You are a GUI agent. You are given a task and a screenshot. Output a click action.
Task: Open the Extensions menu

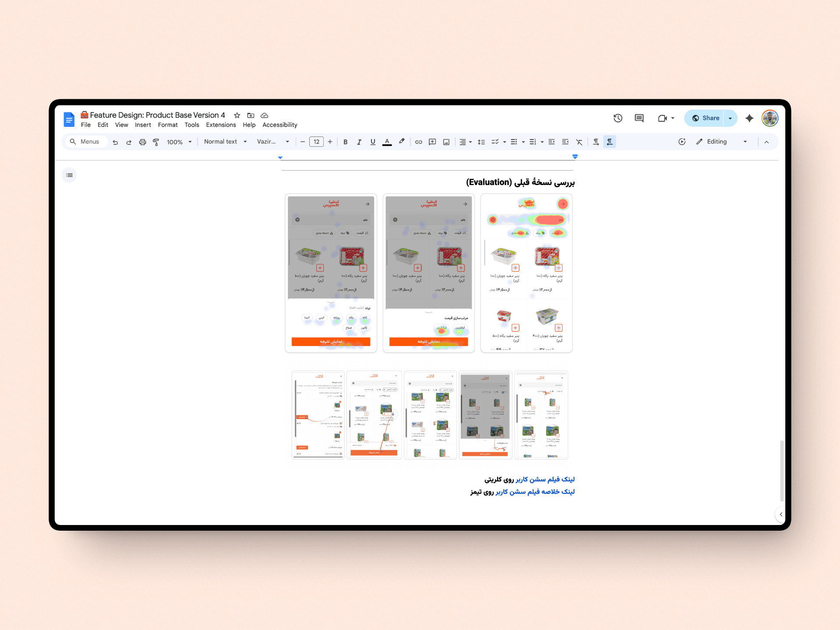[x=220, y=125]
